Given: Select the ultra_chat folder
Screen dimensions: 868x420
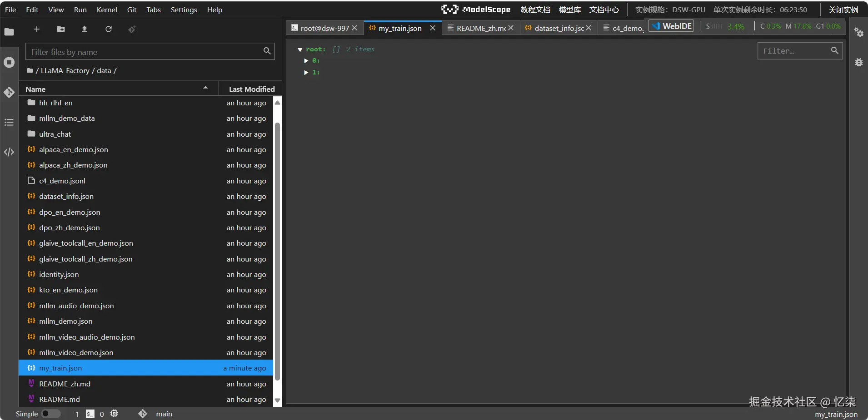Looking at the screenshot, I should click(x=146, y=134).
